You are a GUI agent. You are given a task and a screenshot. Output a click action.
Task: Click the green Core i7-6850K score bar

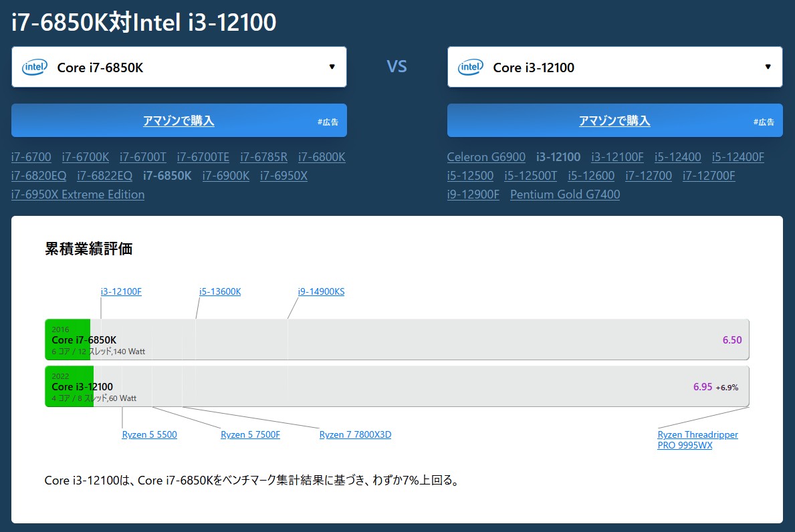point(68,340)
